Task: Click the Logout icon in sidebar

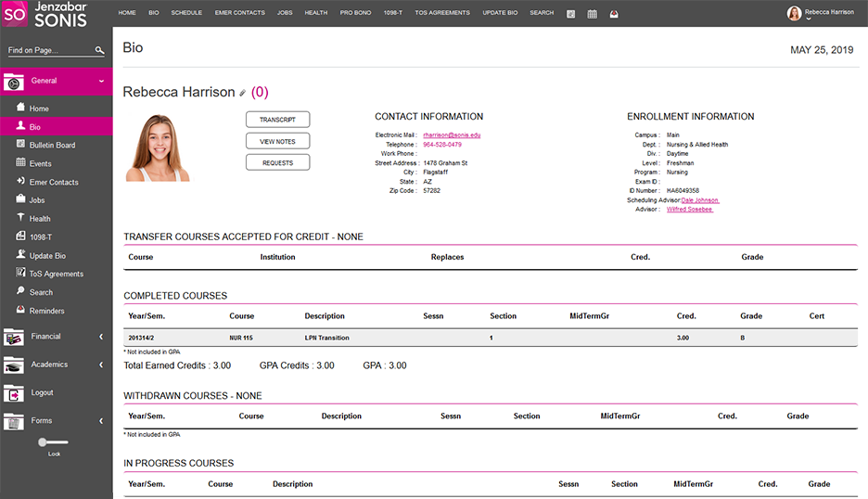Action: (14, 393)
